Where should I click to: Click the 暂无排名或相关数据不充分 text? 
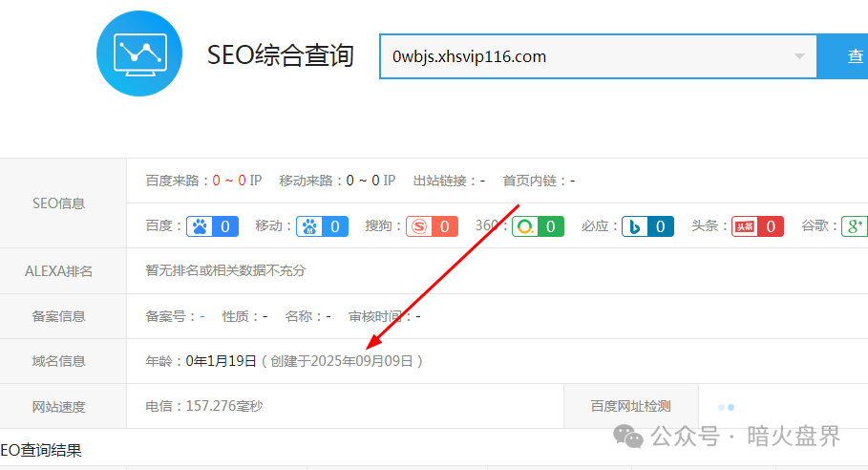pos(225,270)
